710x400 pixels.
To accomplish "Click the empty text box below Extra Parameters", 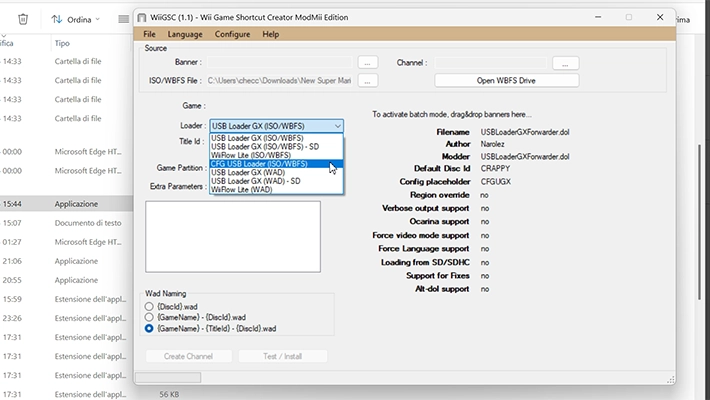I will 233,237.
